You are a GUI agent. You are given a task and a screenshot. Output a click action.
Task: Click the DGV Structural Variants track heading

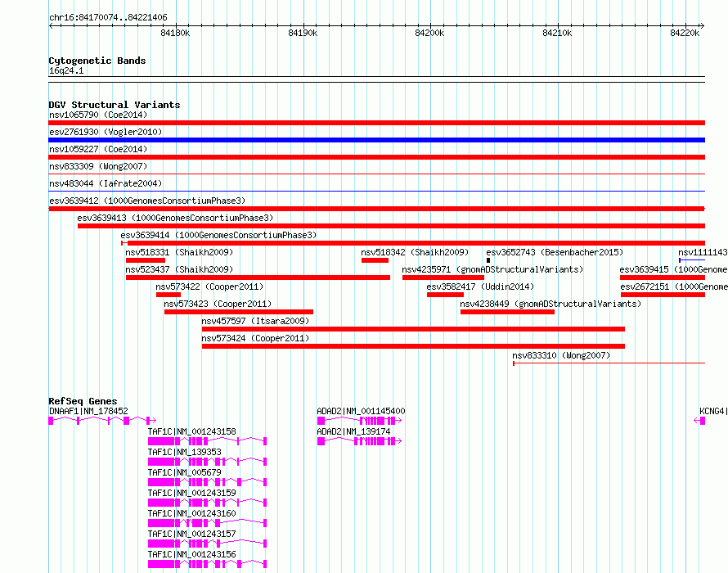pyautogui.click(x=115, y=105)
